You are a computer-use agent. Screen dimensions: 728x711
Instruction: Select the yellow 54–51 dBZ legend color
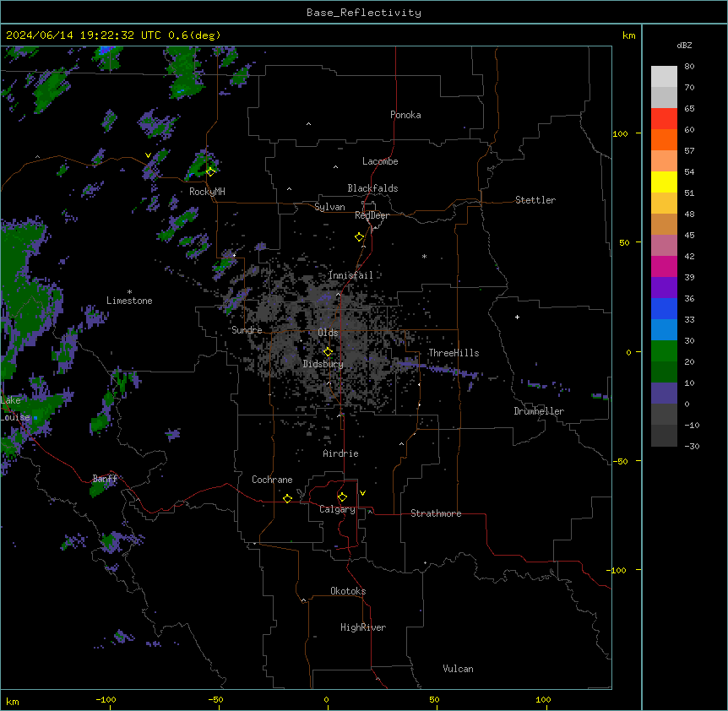[x=664, y=182]
